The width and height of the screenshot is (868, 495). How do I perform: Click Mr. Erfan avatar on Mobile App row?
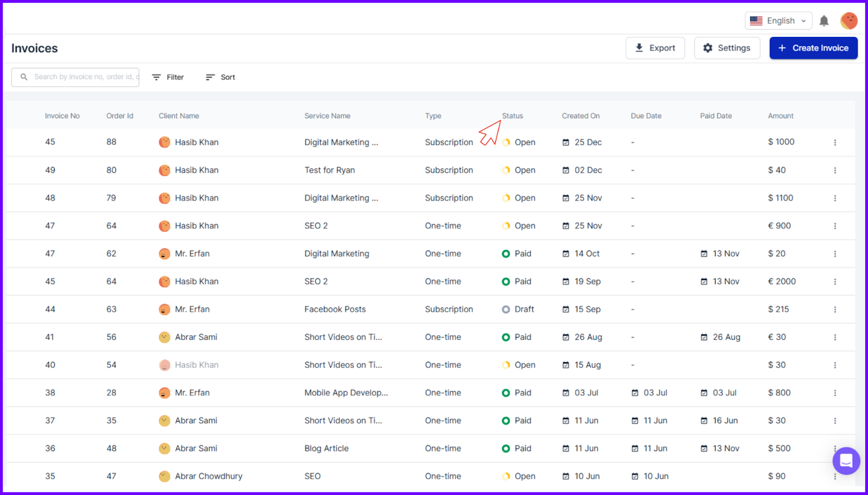(164, 393)
